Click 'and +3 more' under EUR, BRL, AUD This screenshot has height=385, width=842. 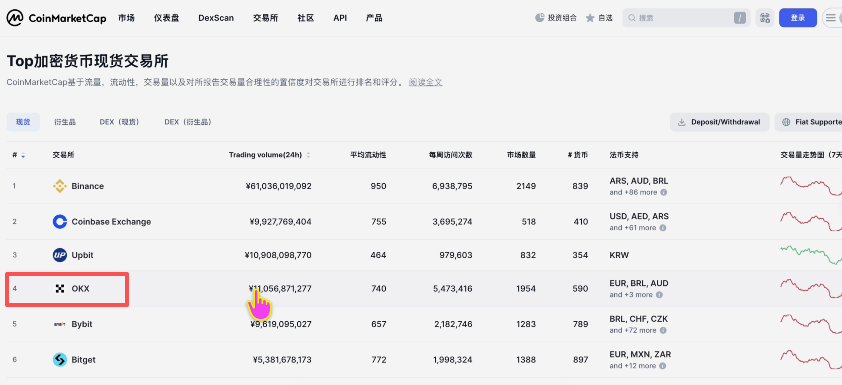tap(631, 295)
